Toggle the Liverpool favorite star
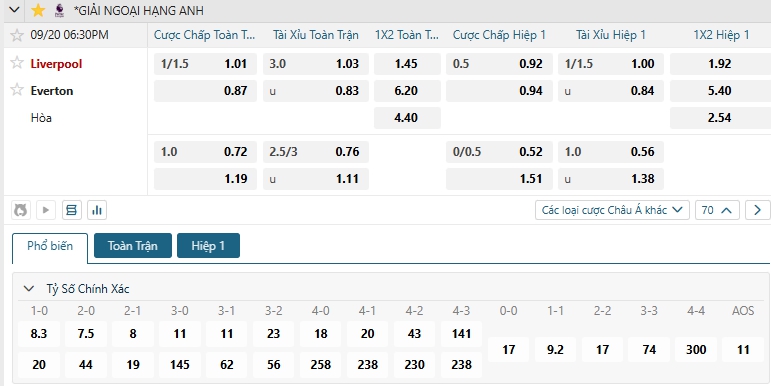Screen dimensions: 771x386 pos(17,62)
